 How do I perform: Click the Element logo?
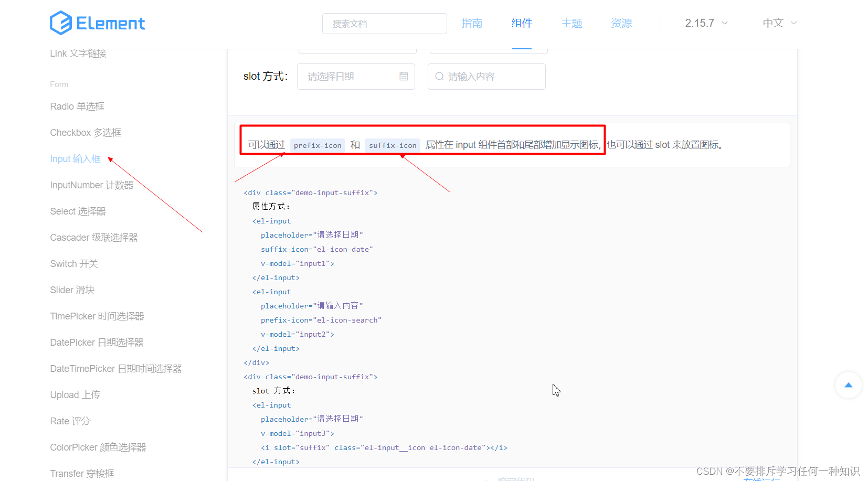(97, 23)
